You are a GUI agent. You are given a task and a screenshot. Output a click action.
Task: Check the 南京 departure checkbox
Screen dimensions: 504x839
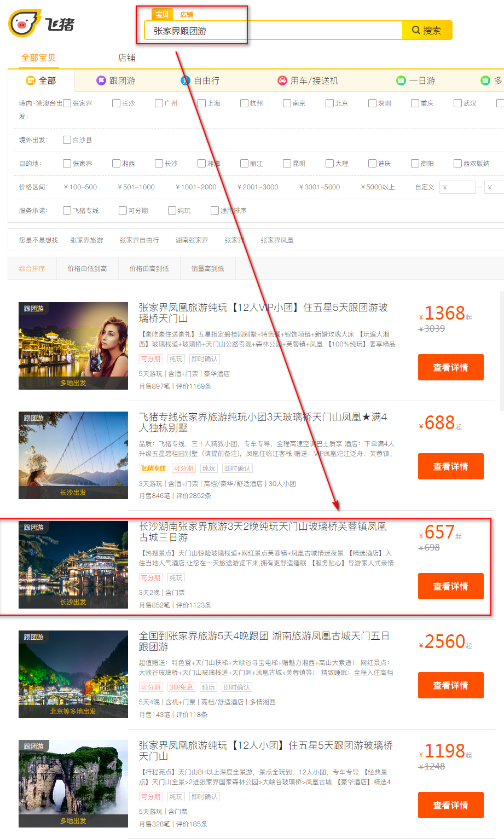coord(287,103)
